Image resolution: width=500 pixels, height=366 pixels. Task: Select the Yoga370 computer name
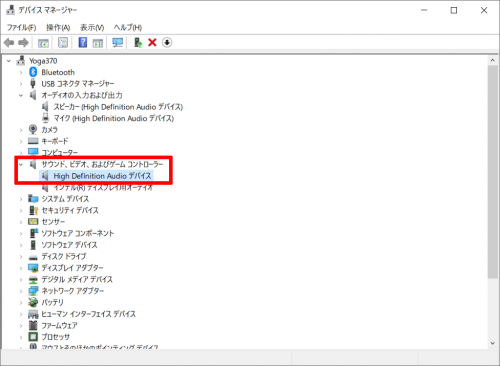click(x=43, y=61)
